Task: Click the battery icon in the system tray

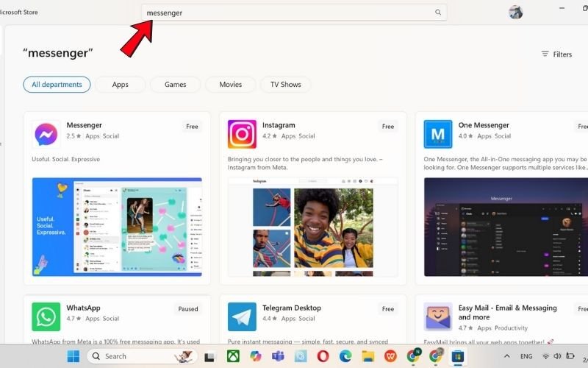Action: coord(570,356)
